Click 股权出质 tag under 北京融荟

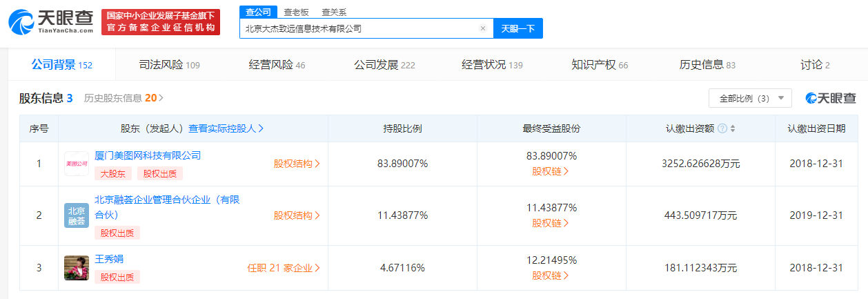pyautogui.click(x=117, y=233)
